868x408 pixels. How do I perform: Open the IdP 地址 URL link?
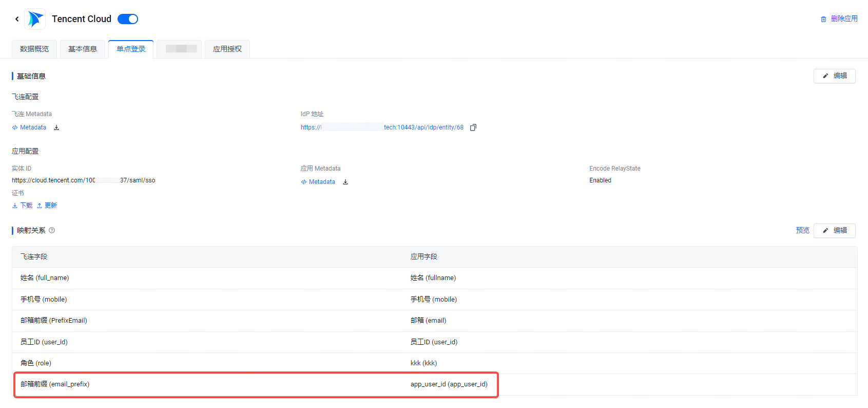tap(382, 127)
